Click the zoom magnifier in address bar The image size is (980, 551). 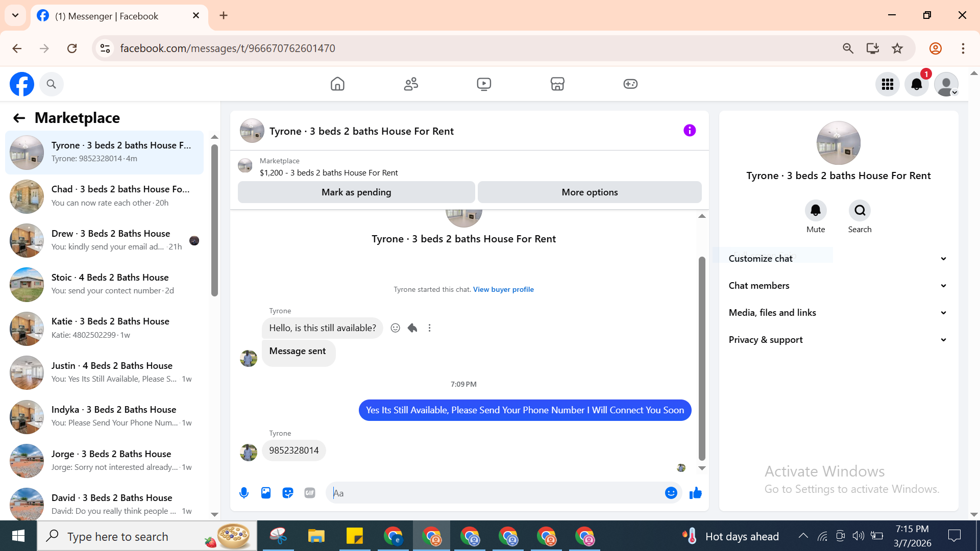tap(848, 48)
